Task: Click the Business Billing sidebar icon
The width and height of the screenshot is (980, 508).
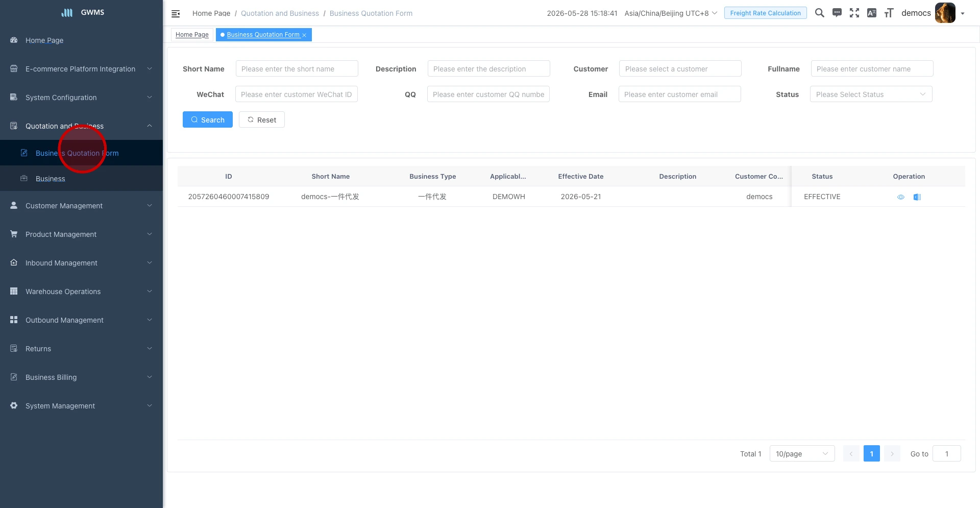Action: pyautogui.click(x=14, y=377)
